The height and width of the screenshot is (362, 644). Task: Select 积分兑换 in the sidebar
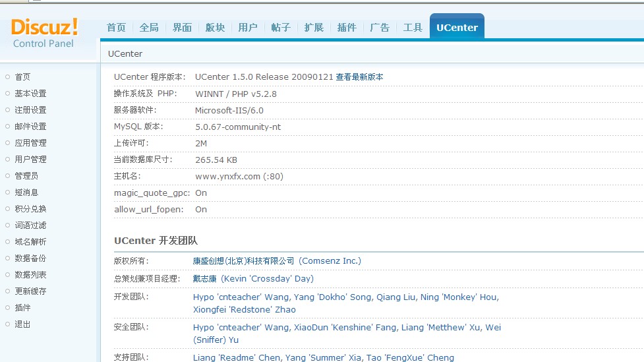click(30, 209)
